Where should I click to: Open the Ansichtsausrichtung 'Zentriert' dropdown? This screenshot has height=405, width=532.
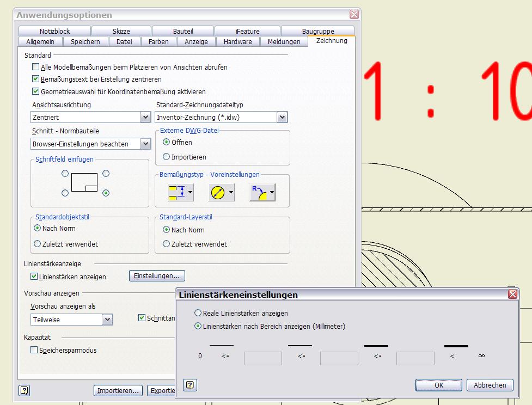click(x=145, y=118)
